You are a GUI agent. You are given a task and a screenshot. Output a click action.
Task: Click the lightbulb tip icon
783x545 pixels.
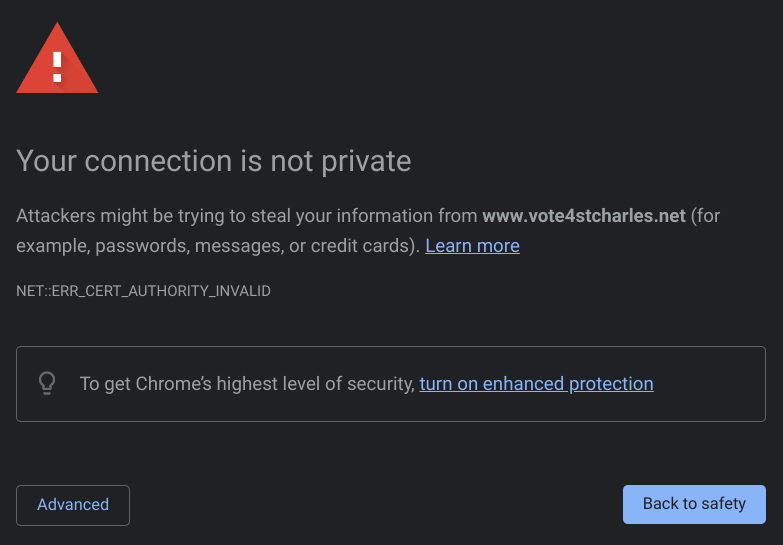click(x=46, y=383)
